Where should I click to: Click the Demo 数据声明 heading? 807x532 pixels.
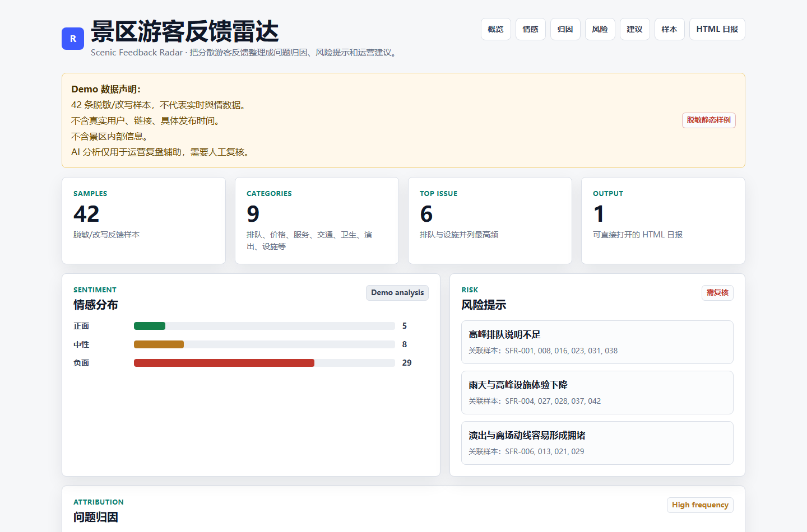tap(106, 89)
